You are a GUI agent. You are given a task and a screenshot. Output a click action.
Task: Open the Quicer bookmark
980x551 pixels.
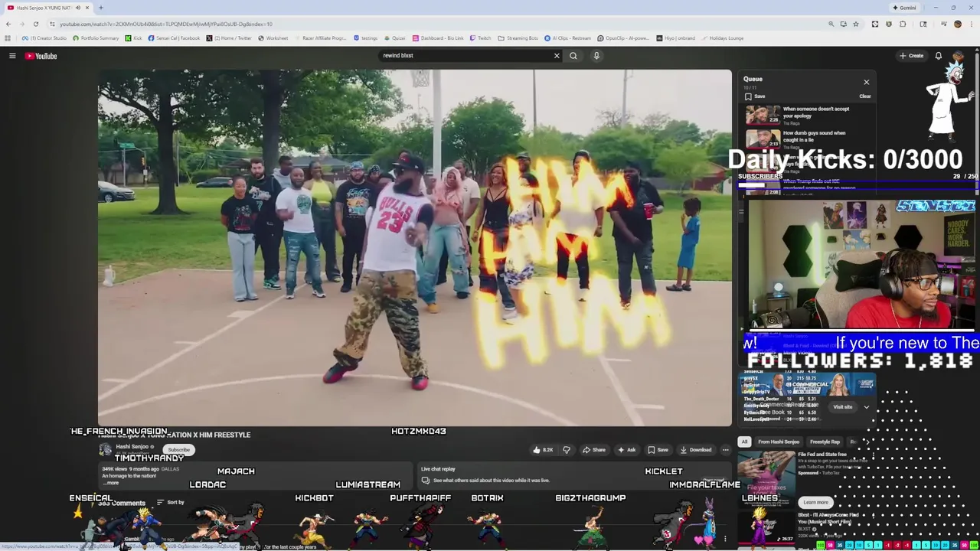pos(394,38)
